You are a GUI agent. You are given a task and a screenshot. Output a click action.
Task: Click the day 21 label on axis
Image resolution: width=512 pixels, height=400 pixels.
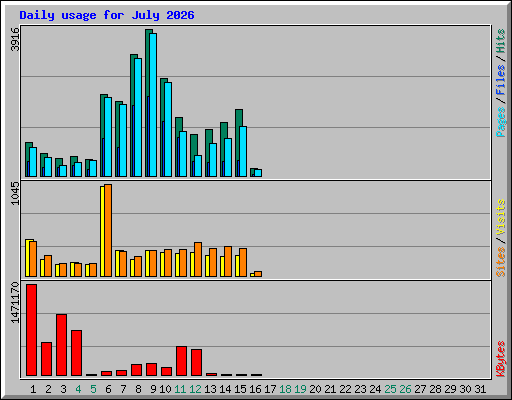coord(330,389)
